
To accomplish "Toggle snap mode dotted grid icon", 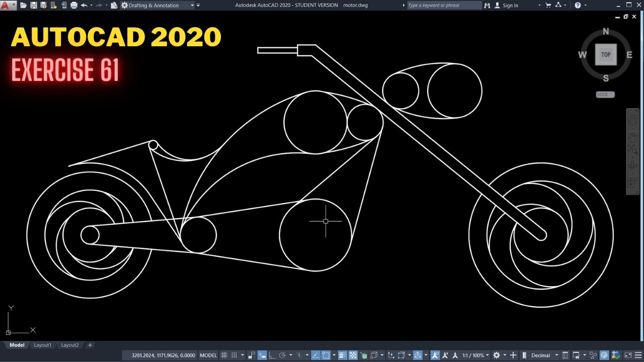I will (x=234, y=355).
